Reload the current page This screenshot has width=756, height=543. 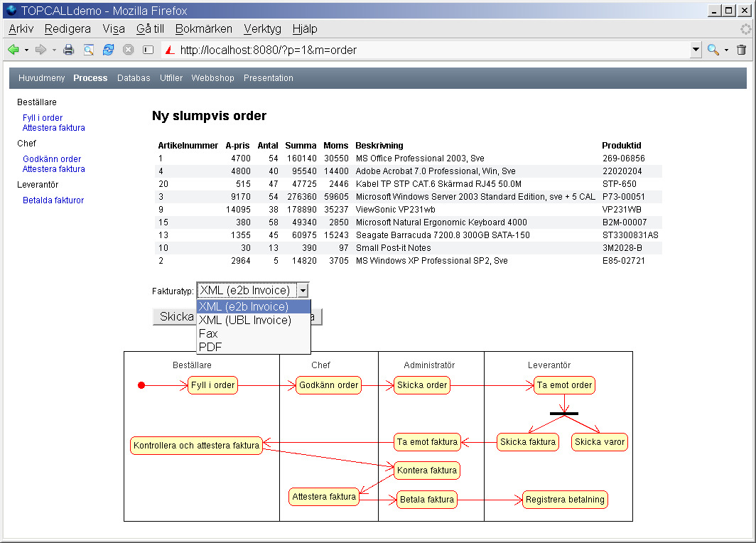(109, 50)
